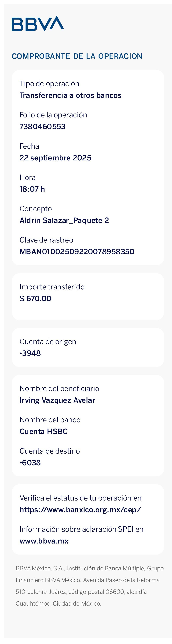Click the Importe transferido label
172x644 pixels.
(x=52, y=287)
